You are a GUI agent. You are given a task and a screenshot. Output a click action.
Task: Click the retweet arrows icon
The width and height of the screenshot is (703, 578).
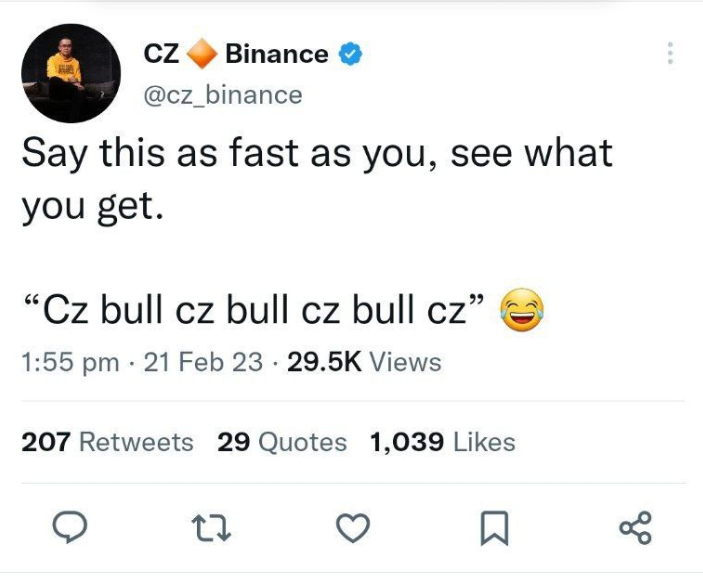coord(213,527)
